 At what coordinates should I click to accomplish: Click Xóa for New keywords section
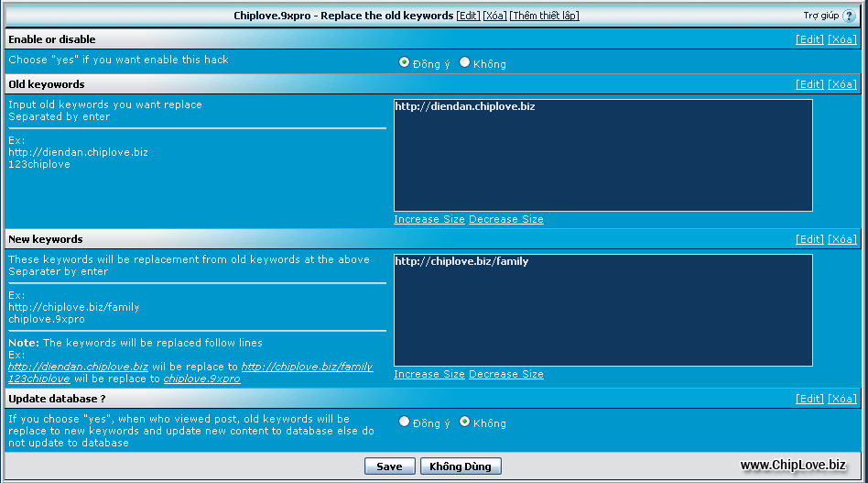pyautogui.click(x=842, y=239)
